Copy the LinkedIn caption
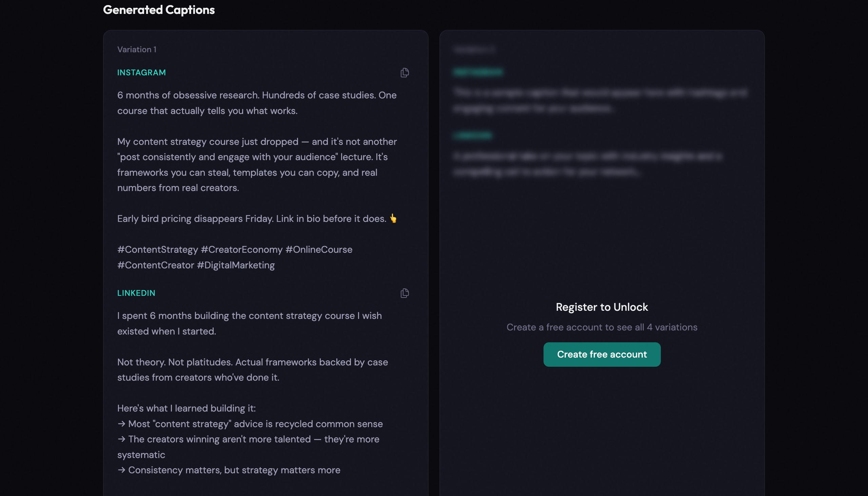868x496 pixels. click(x=405, y=293)
